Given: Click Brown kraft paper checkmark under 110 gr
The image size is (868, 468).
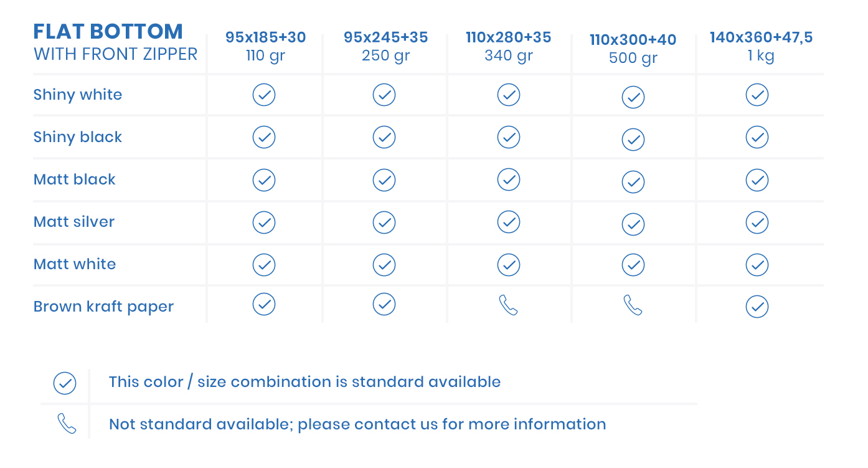Looking at the screenshot, I should (264, 304).
